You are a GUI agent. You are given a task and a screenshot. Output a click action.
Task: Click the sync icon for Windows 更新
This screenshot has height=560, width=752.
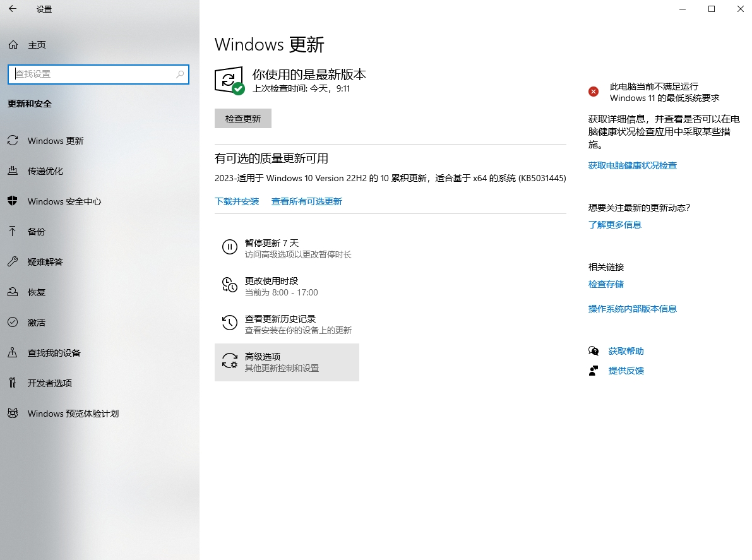(x=13, y=141)
